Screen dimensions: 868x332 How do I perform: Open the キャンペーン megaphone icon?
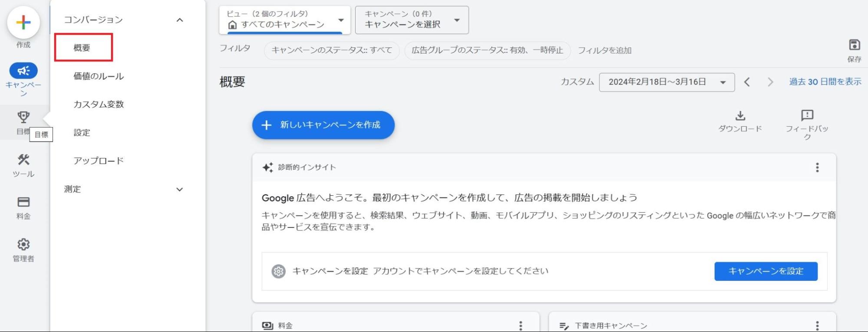[23, 71]
